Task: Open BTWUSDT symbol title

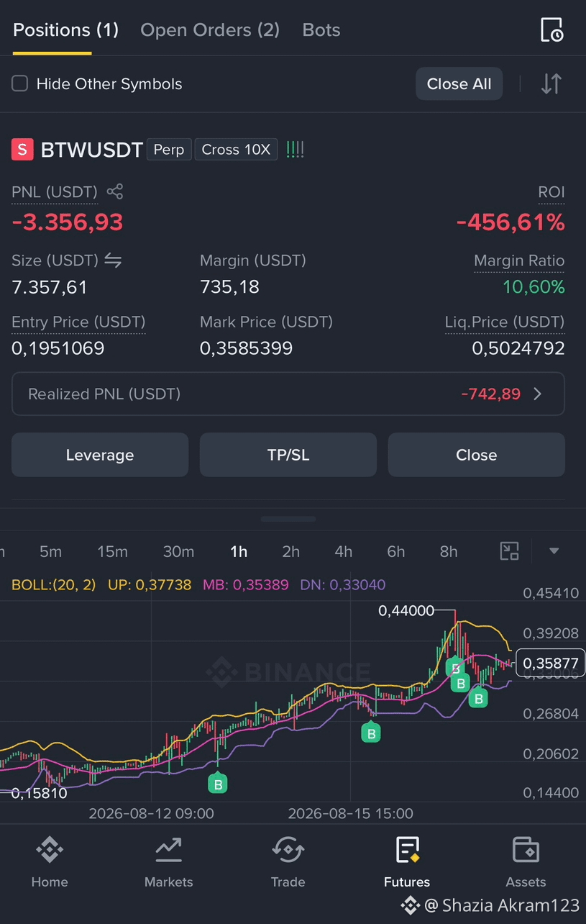Action: pos(92,150)
